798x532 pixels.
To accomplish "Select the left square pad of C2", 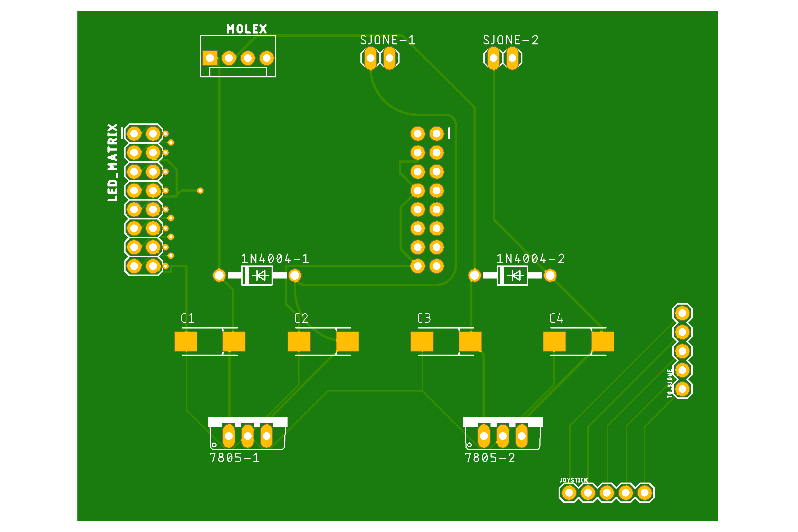I will [x=299, y=342].
